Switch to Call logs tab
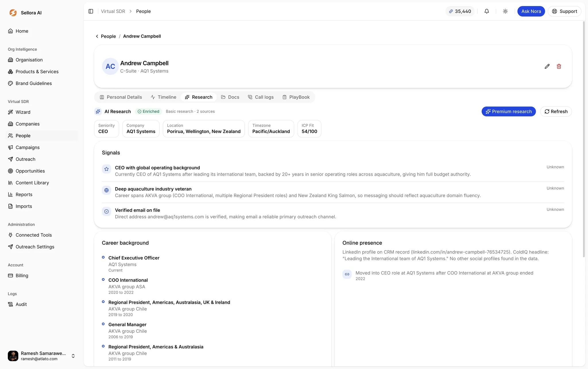Screen dimensions: 588x369 [x=261, y=97]
